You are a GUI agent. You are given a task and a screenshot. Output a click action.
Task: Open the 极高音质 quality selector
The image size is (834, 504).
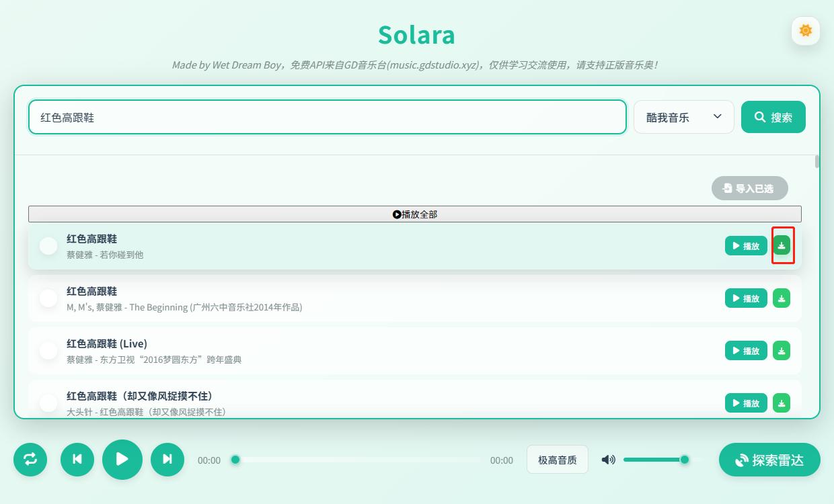(x=557, y=460)
